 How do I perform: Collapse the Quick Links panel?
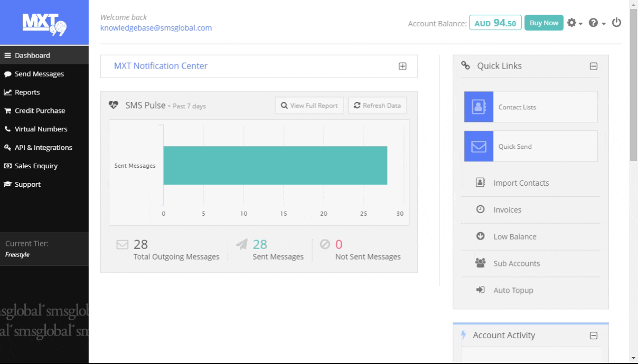pos(593,66)
